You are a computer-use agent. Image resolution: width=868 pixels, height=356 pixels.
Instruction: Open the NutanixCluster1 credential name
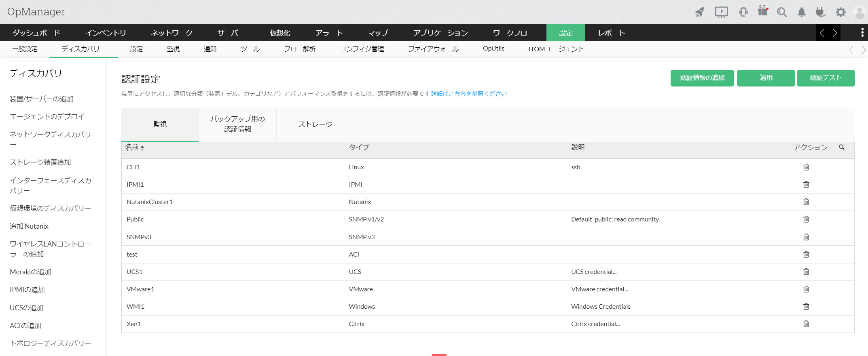coord(150,202)
